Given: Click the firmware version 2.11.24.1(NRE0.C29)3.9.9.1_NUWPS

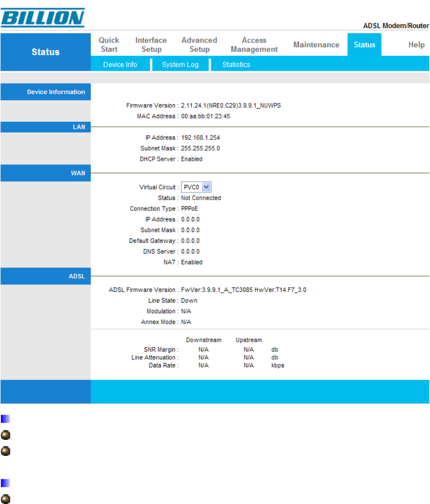Looking at the screenshot, I should coord(231,106).
